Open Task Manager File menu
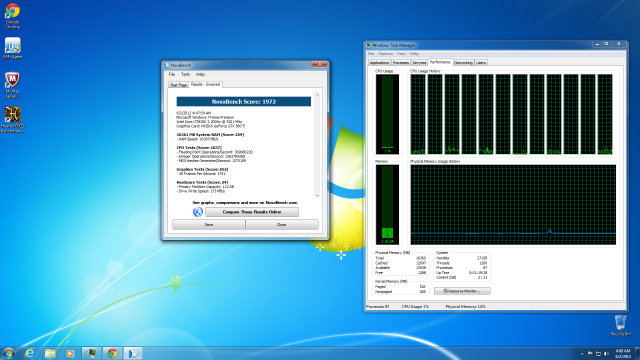 tap(371, 53)
